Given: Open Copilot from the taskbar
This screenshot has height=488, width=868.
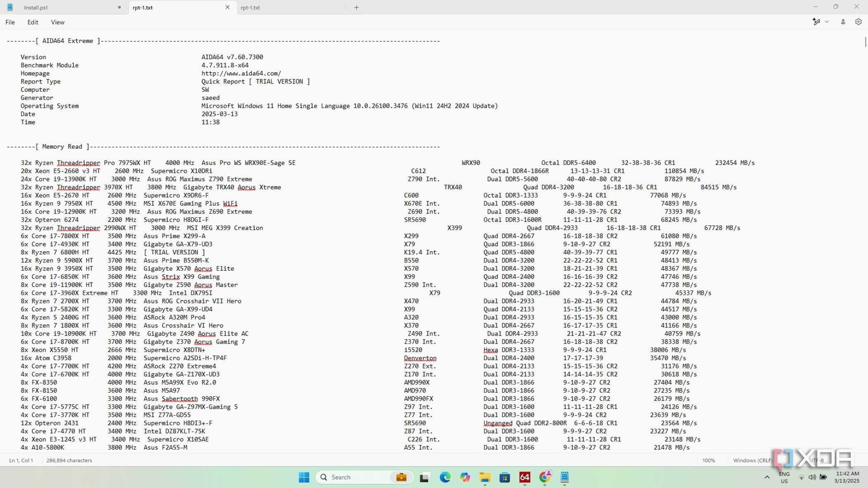Looking at the screenshot, I should [x=465, y=477].
